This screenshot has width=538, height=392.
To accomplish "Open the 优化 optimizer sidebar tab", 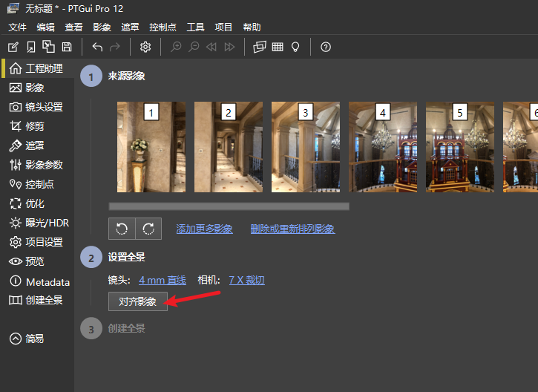I will point(27,203).
